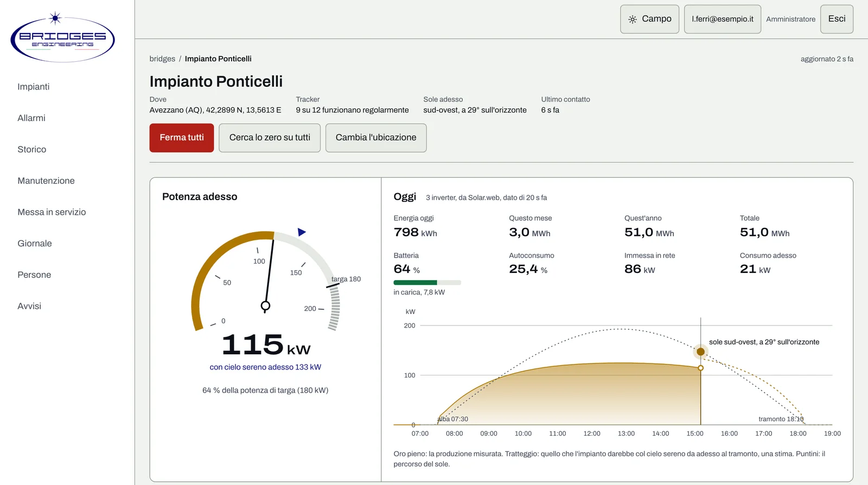Go to Persone in the sidebar
Viewport: 868px width, 485px height.
(34, 275)
